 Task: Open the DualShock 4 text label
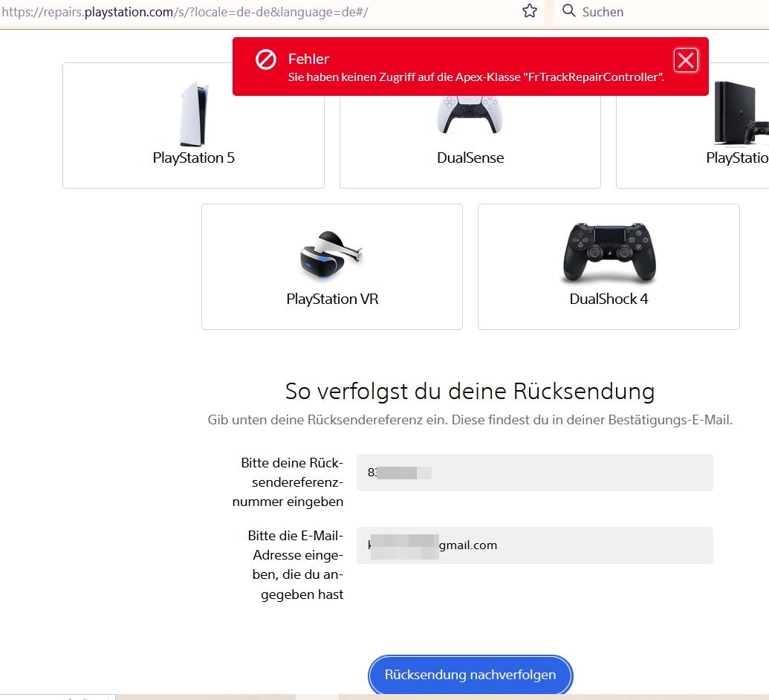(x=609, y=299)
